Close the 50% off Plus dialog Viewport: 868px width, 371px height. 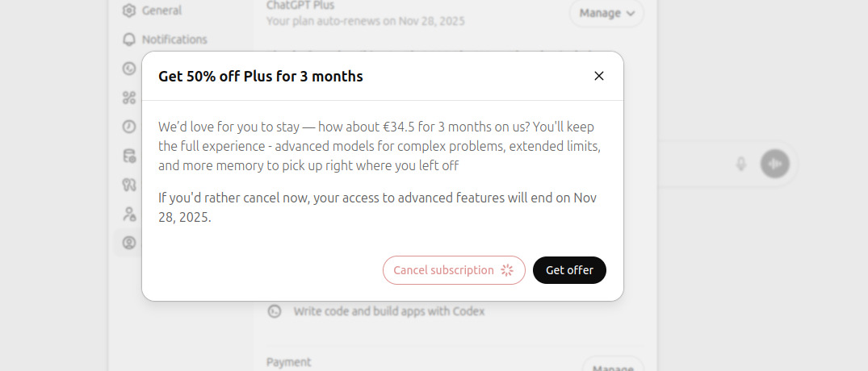coord(599,76)
